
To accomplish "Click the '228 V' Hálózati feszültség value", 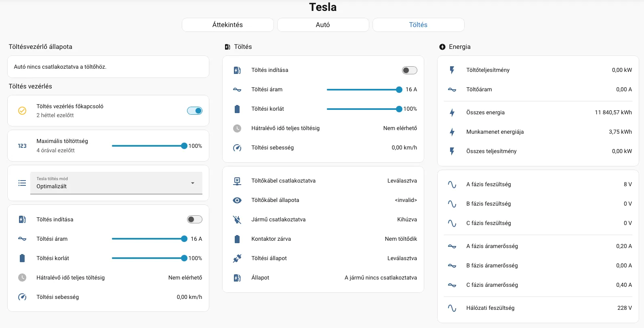I will [x=625, y=308].
